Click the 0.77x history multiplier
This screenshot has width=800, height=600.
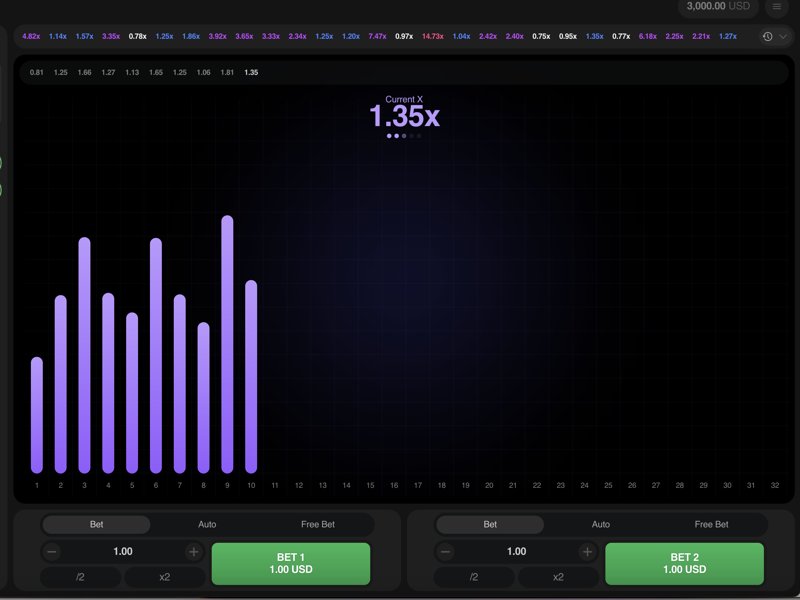click(x=621, y=36)
